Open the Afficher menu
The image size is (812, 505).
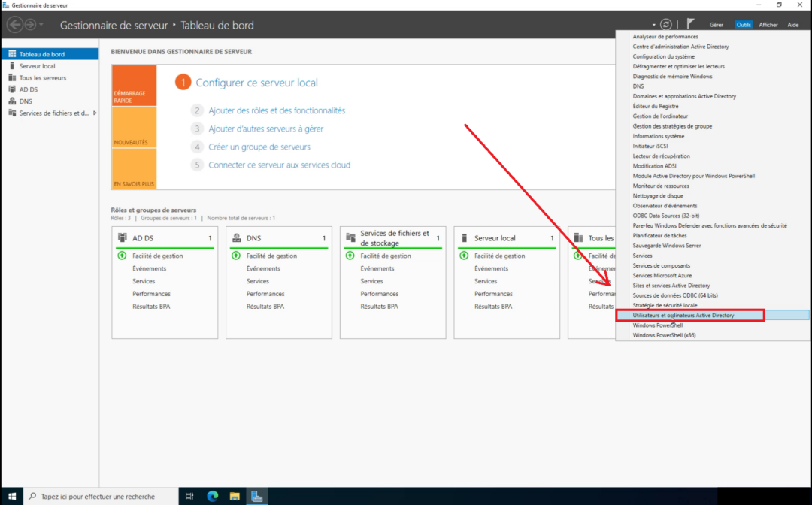[769, 24]
